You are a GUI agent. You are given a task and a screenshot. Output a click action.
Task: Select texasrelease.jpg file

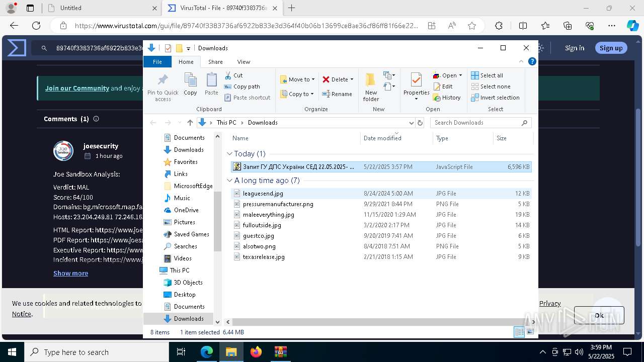click(x=264, y=257)
